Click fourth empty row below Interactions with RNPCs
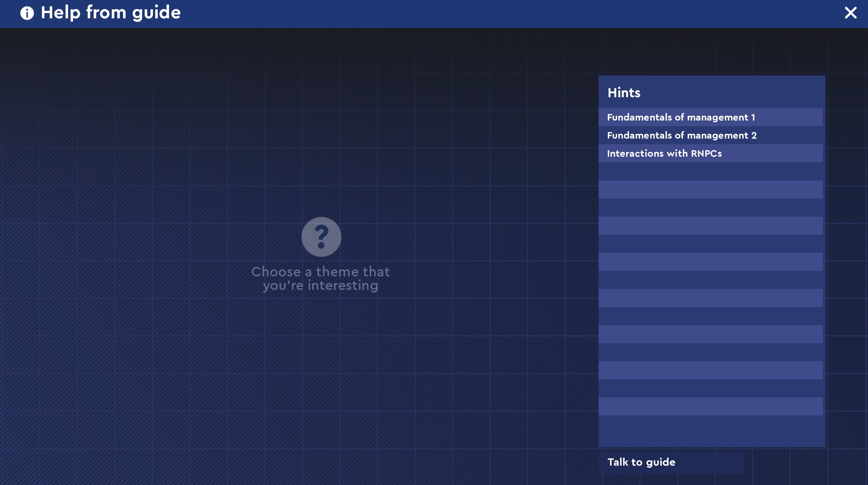The height and width of the screenshot is (485, 868). pos(710,226)
